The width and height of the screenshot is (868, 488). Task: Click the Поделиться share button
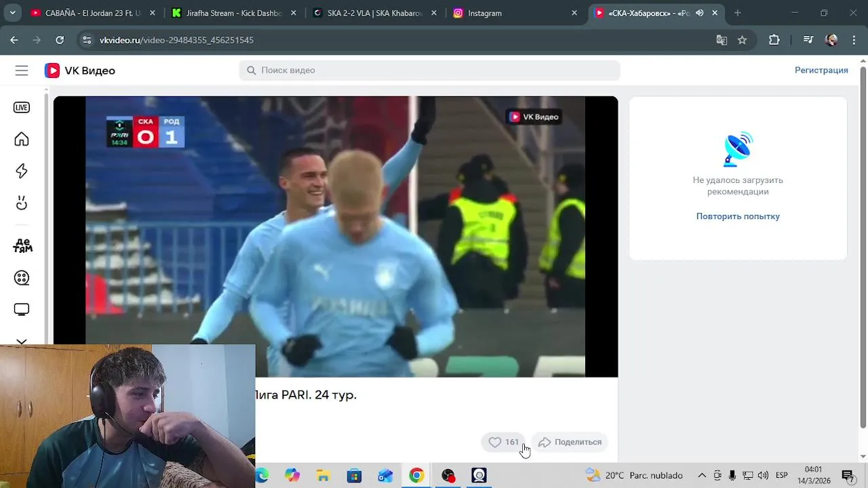click(x=570, y=442)
